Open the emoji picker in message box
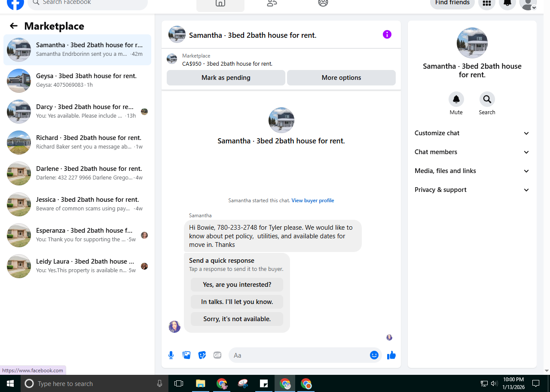Image resolution: width=550 pixels, height=392 pixels. coord(374,355)
